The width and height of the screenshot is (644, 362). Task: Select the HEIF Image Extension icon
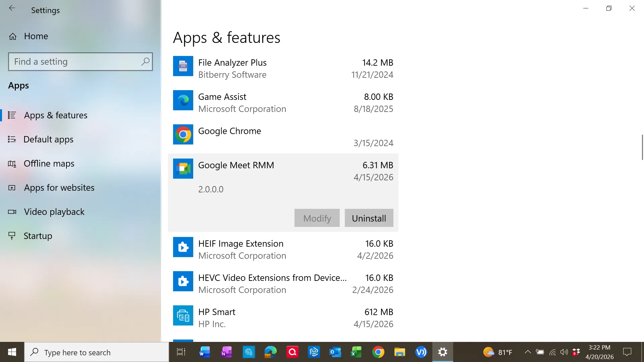click(x=183, y=247)
